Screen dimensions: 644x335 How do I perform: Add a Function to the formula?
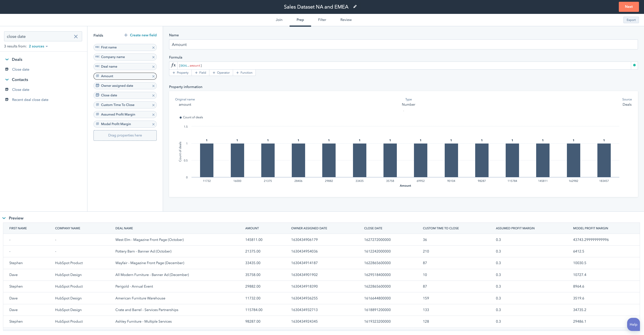click(244, 73)
